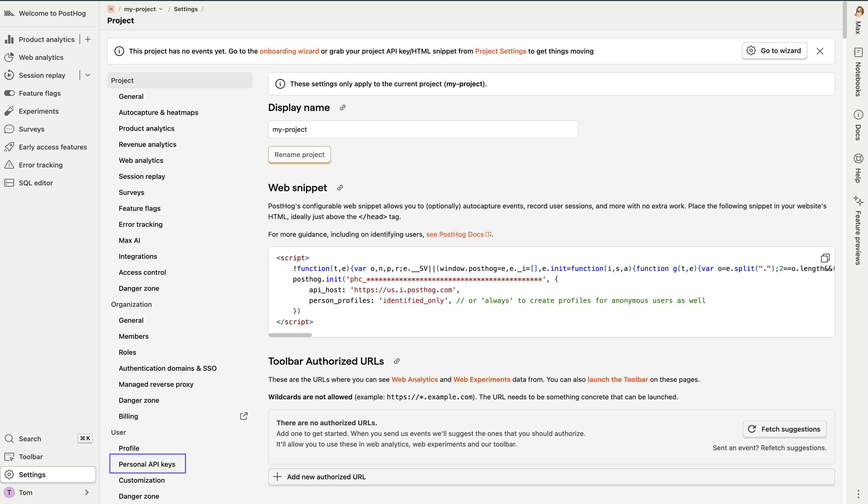868x504 pixels.
Task: Select the Feature flags toggle icon
Action: pos(9,93)
